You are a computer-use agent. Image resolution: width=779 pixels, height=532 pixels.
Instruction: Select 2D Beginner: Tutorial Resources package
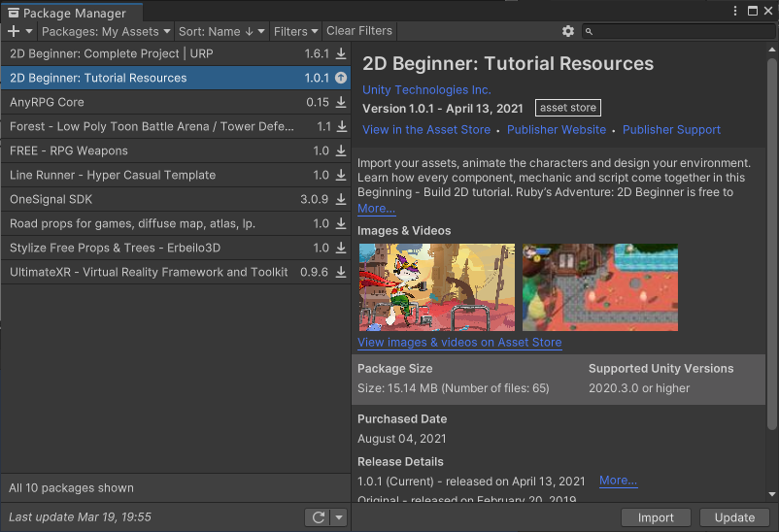[x=176, y=78]
